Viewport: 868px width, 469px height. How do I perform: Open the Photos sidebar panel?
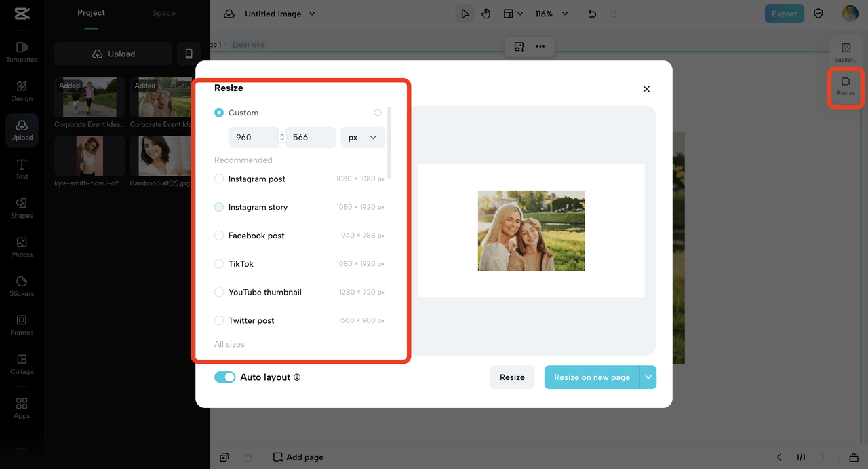(22, 247)
